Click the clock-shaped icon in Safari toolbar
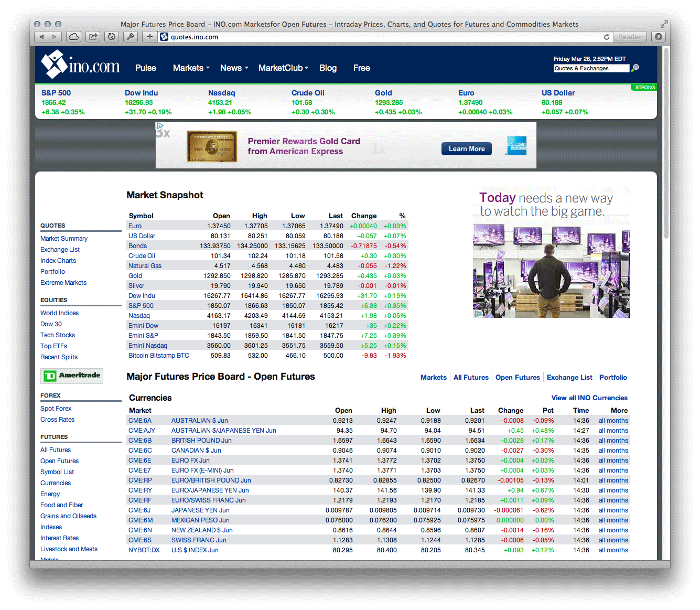The width and height of the screenshot is (700, 610). pyautogui.click(x=111, y=37)
